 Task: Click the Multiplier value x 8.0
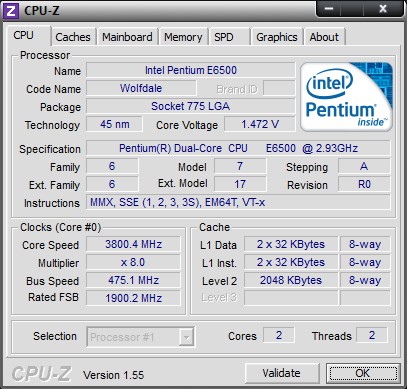click(133, 262)
